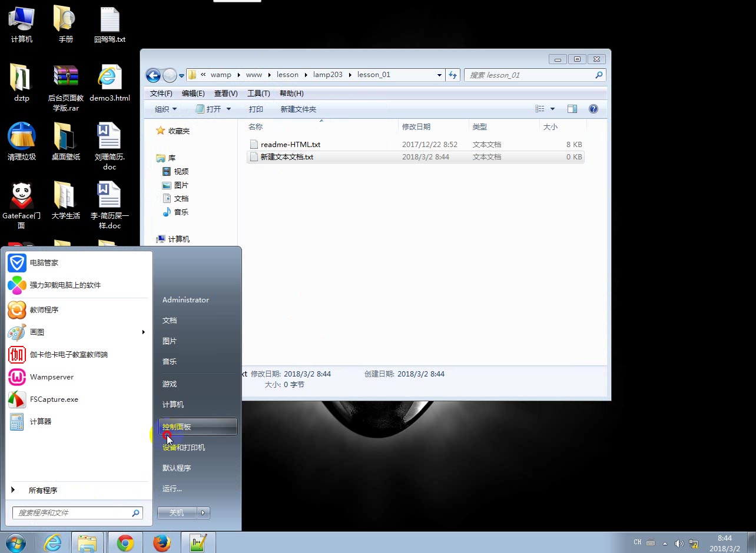The height and width of the screenshot is (553, 756).
Task: Select the 大学生活 folder icon
Action: pyautogui.click(x=65, y=200)
